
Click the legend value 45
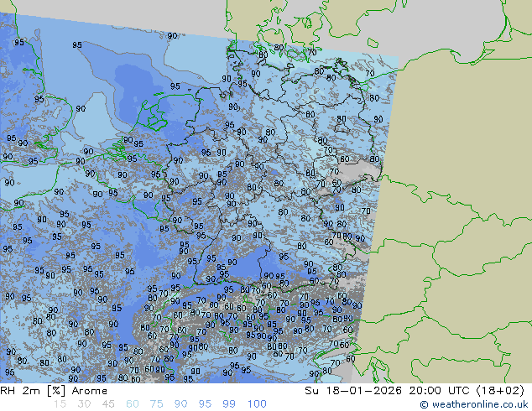108,404
